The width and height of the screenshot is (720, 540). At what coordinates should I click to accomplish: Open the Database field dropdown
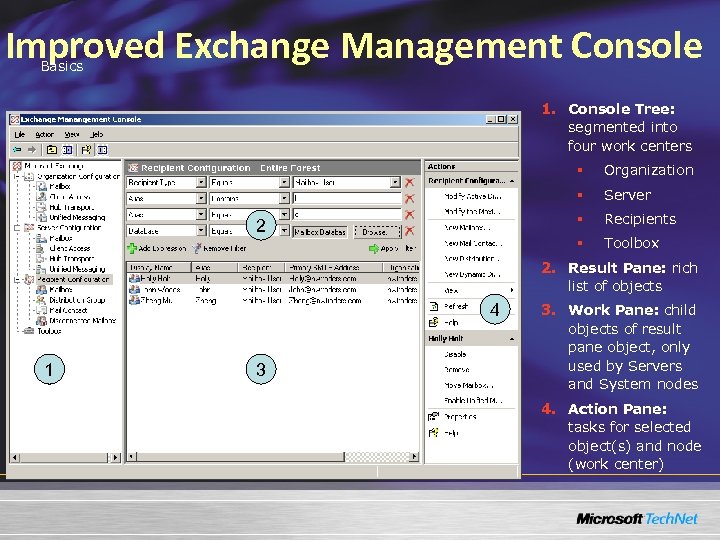coord(201,231)
